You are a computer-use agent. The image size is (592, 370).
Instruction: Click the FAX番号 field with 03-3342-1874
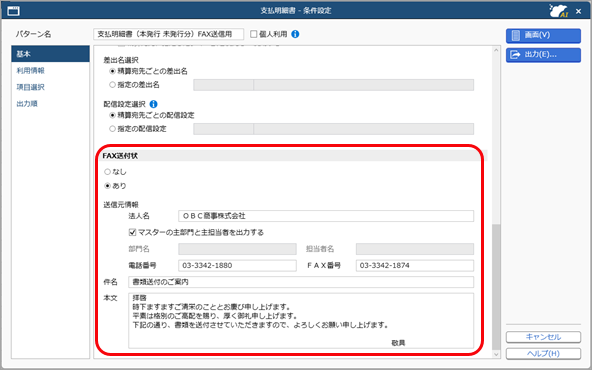coord(415,265)
